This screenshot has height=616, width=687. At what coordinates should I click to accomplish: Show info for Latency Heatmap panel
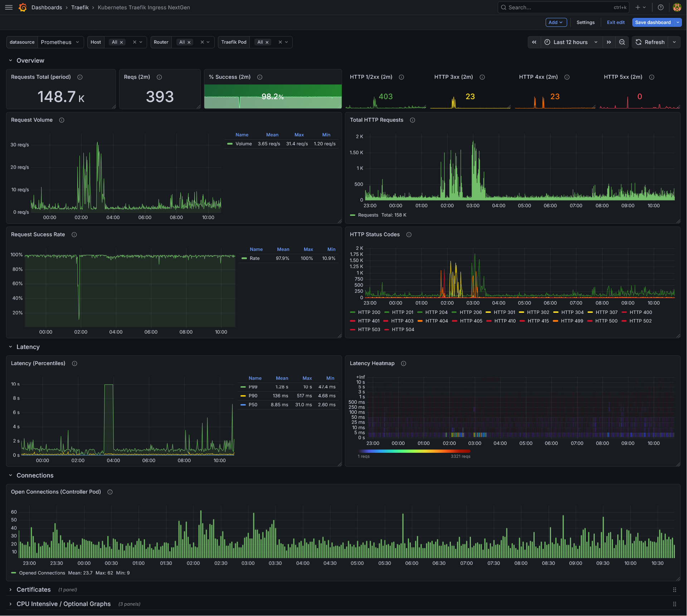tap(404, 364)
